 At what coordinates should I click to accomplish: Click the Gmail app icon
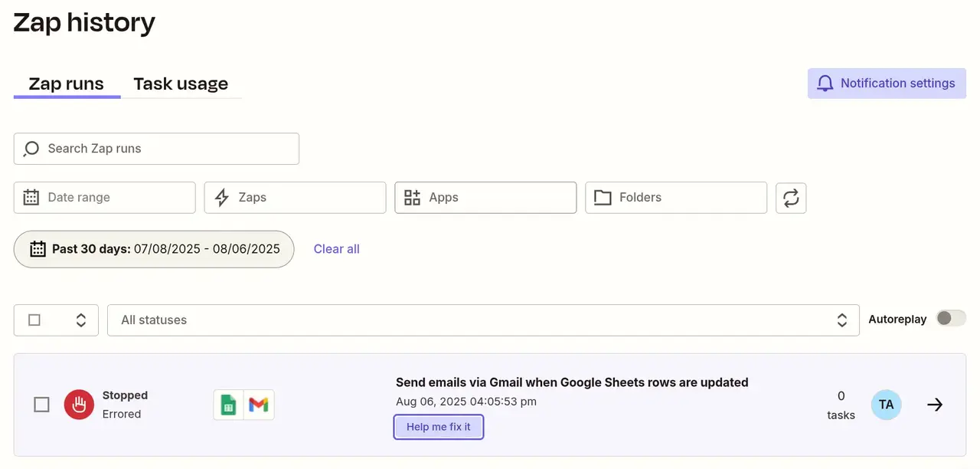tap(259, 405)
